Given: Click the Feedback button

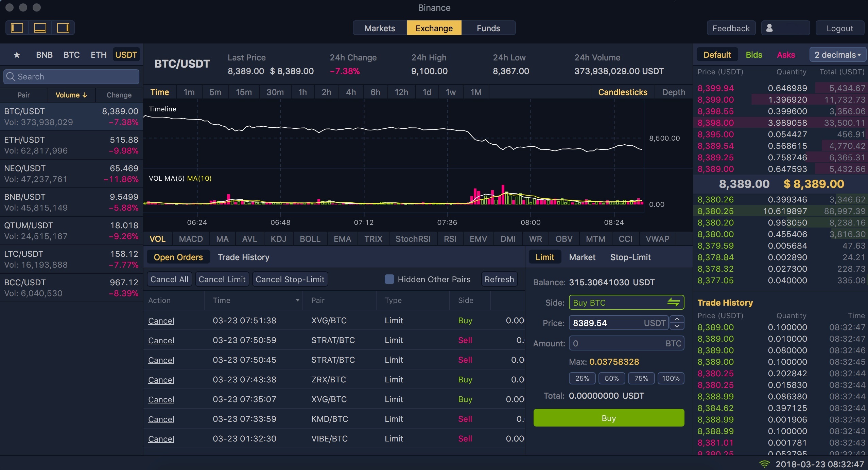Looking at the screenshot, I should pos(731,28).
